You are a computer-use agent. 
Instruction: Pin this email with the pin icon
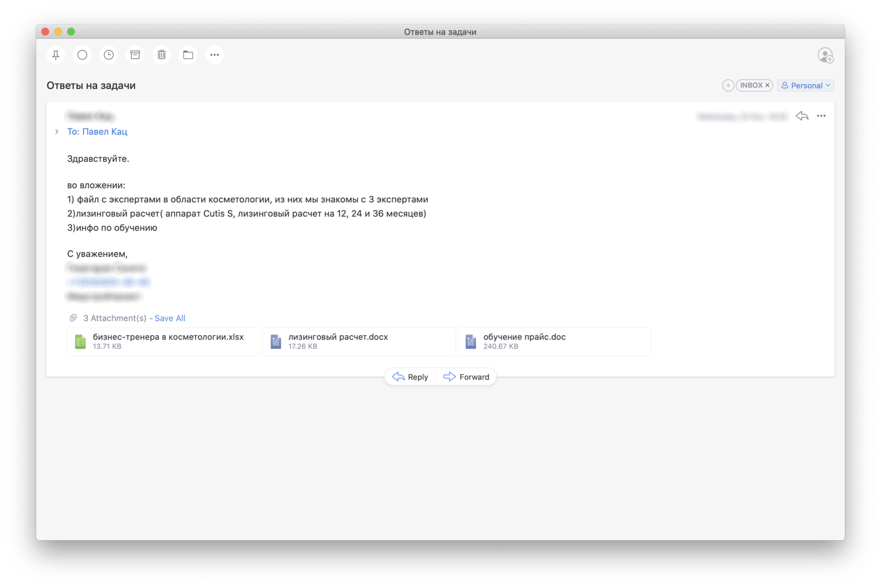(x=56, y=55)
